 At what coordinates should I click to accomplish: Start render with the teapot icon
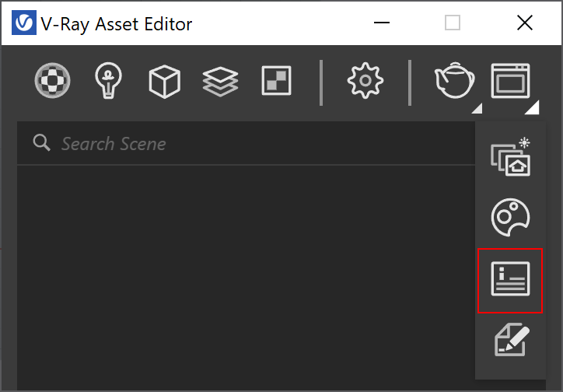(454, 80)
